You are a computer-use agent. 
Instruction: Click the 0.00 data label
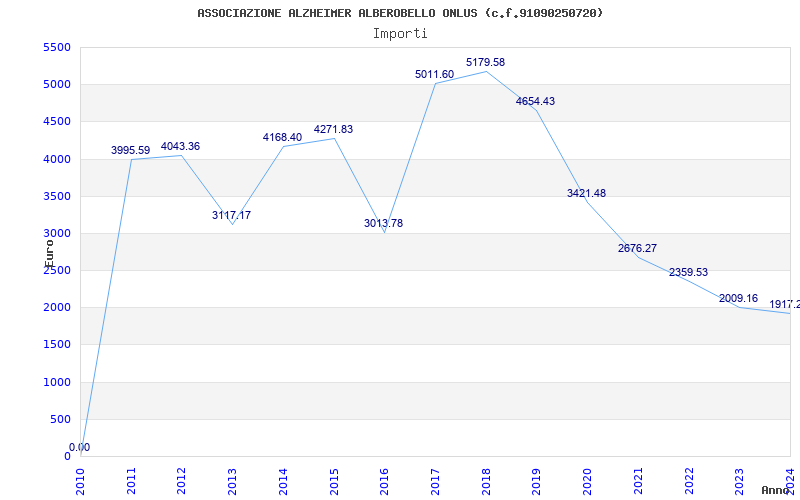pyautogui.click(x=80, y=447)
